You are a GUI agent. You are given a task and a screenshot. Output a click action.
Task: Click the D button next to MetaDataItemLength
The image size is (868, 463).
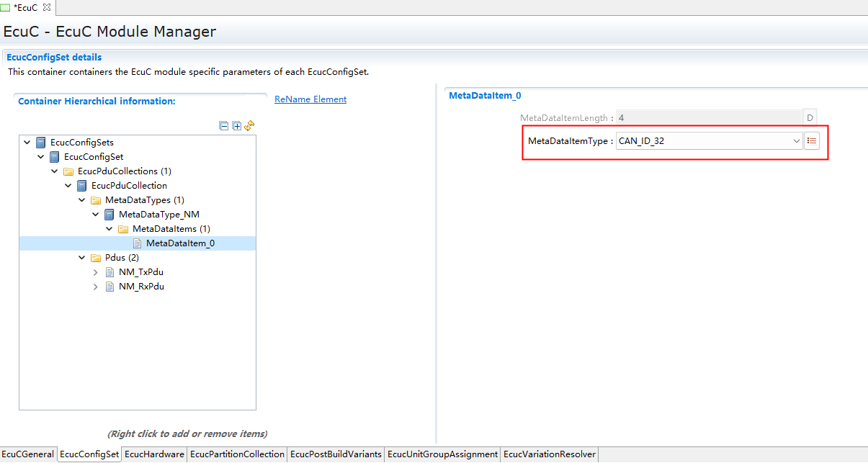point(810,118)
